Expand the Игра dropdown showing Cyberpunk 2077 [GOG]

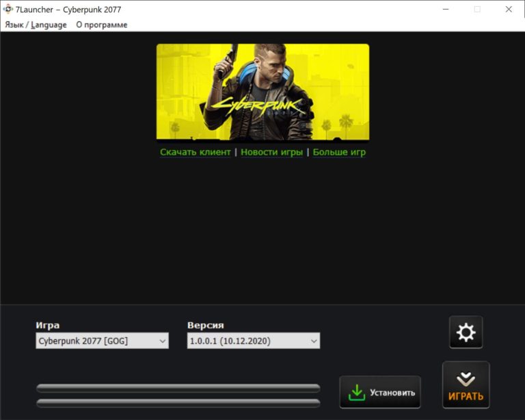click(102, 341)
